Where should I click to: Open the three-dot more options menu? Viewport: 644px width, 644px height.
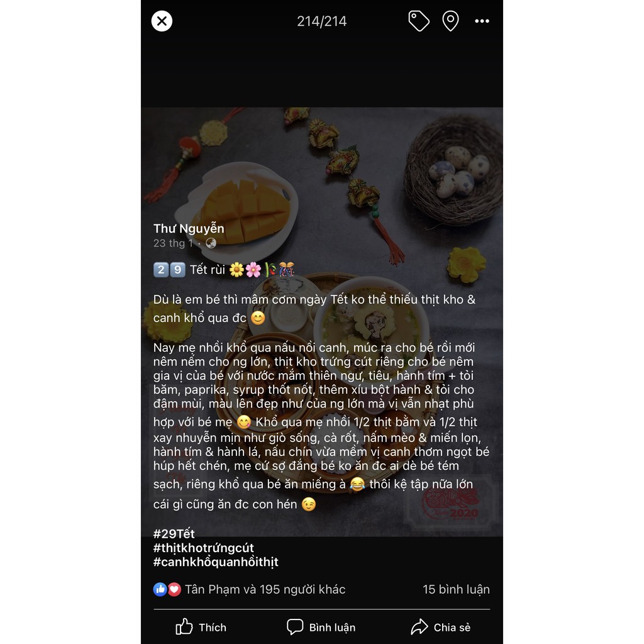coord(482,21)
